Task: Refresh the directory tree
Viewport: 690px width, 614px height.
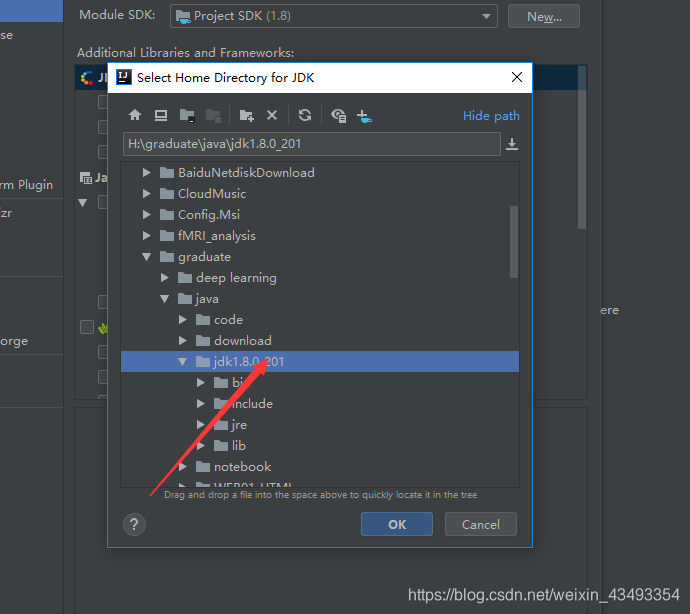Action: click(x=305, y=115)
